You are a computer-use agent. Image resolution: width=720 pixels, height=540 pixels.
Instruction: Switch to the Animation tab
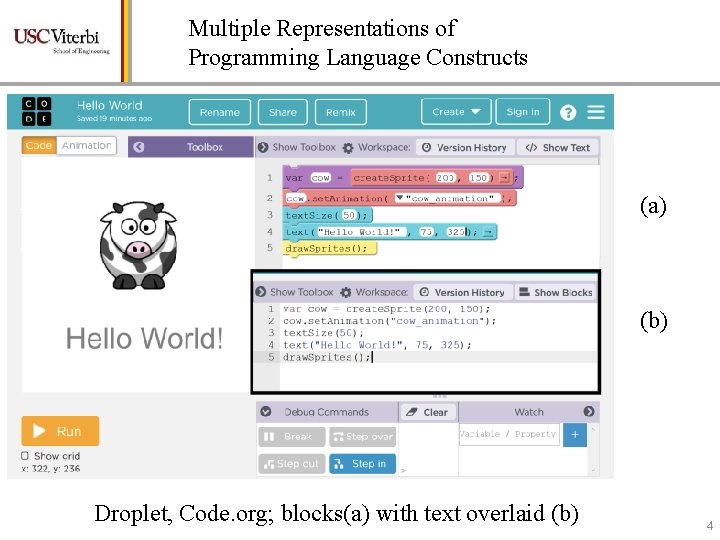point(86,146)
